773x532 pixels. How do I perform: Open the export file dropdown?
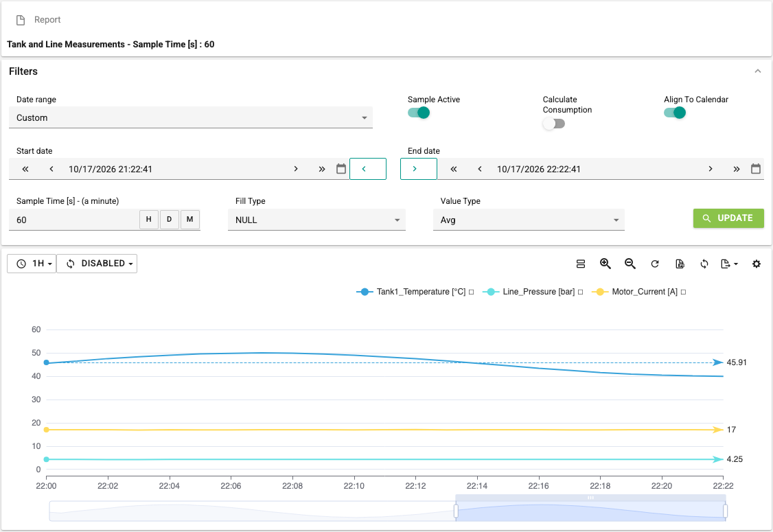point(729,264)
